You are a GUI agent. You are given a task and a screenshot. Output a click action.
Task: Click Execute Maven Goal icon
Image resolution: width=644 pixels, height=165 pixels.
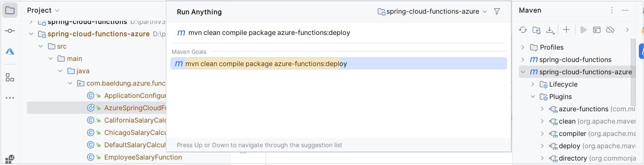click(x=597, y=30)
